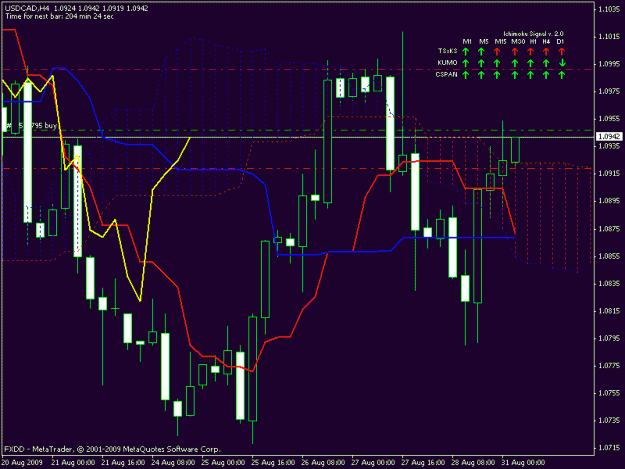
Task: Click the CSPAN up arrow for M5
Action: point(481,75)
